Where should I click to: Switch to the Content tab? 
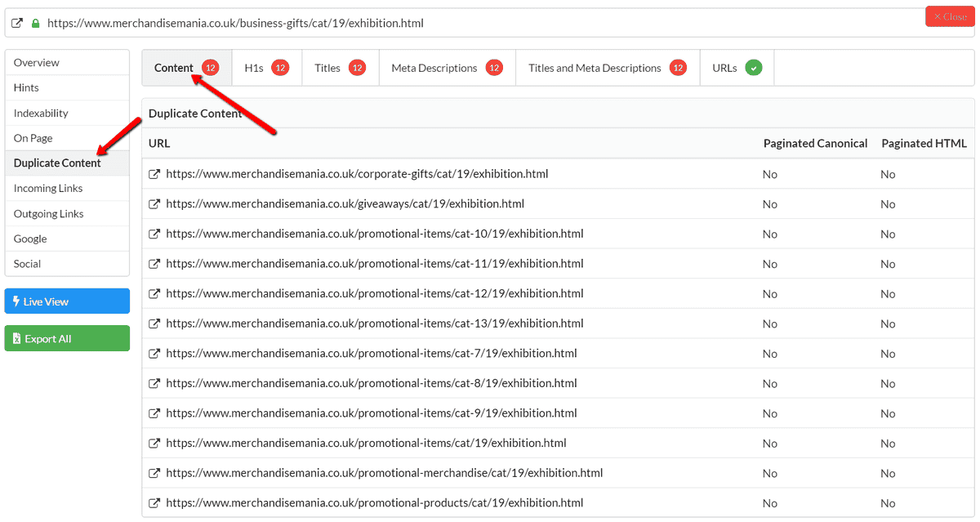point(187,68)
